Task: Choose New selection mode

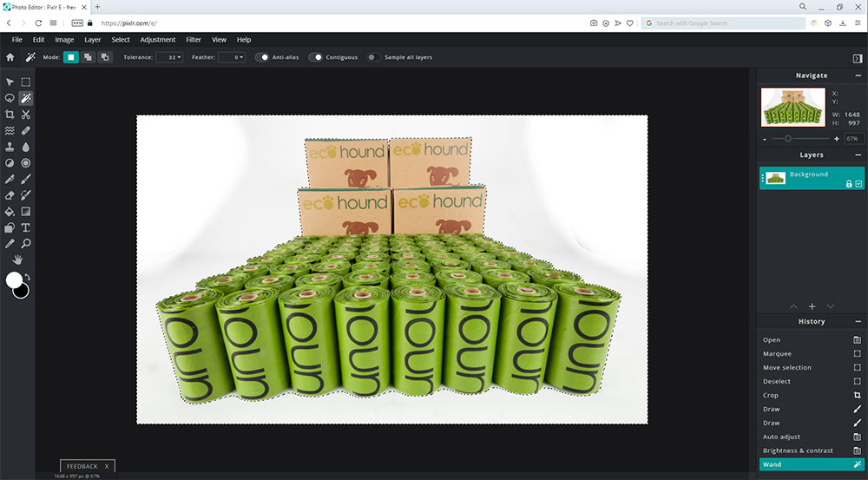Action: [71, 57]
